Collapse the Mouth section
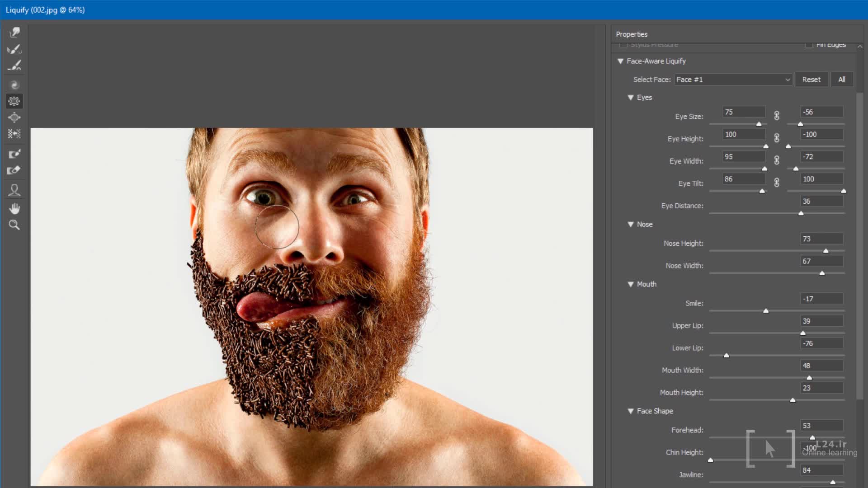 (x=631, y=284)
